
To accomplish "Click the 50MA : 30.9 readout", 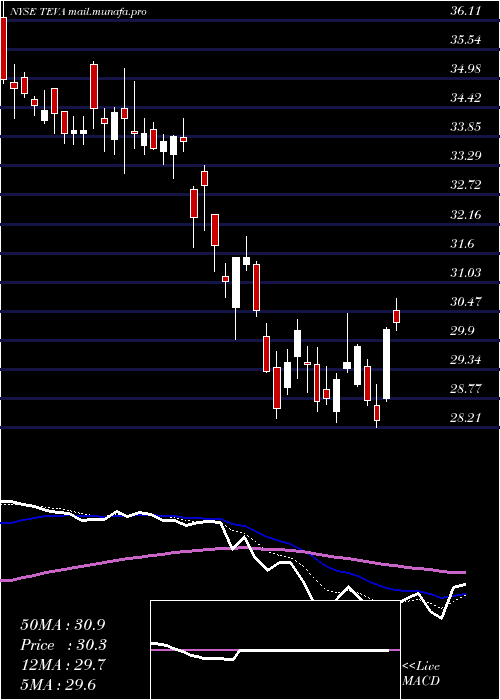I will 63,625.
